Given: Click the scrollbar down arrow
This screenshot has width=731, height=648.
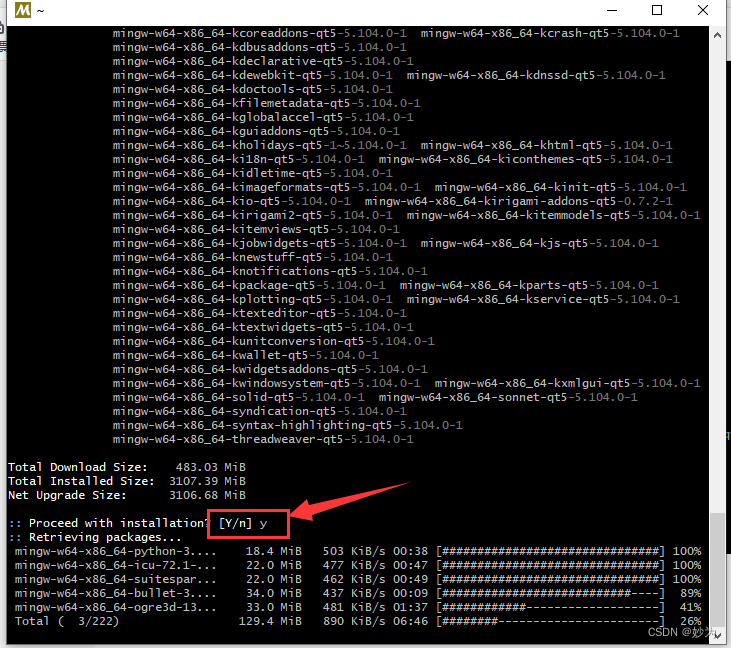Looking at the screenshot, I should point(717,635).
